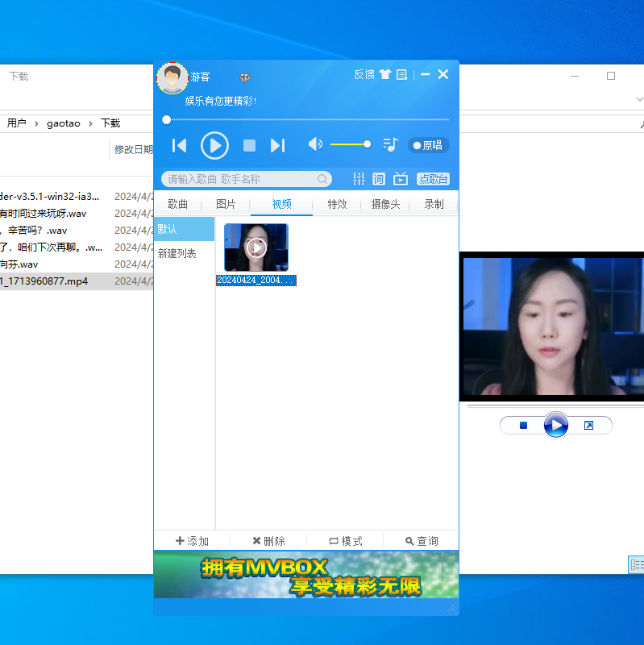
Task: Show lyrics with the 词 icon
Action: (x=378, y=179)
